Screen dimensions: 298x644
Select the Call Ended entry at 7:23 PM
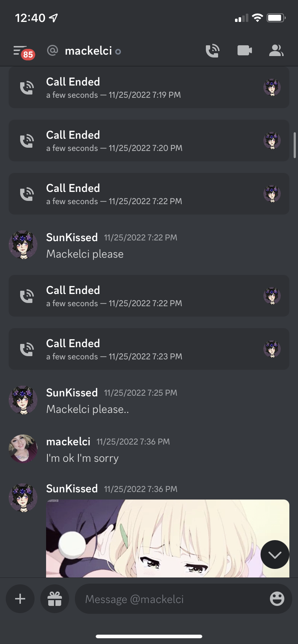point(149,349)
